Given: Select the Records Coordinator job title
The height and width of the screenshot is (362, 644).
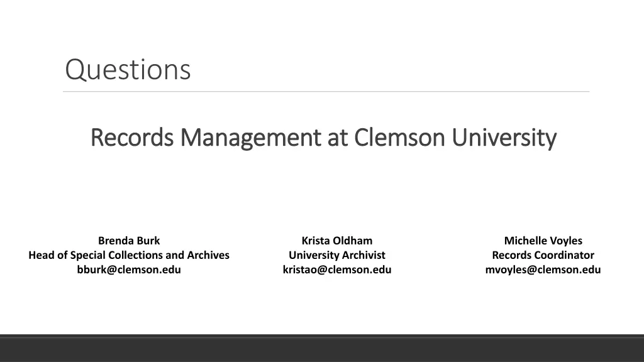Looking at the screenshot, I should [x=543, y=255].
